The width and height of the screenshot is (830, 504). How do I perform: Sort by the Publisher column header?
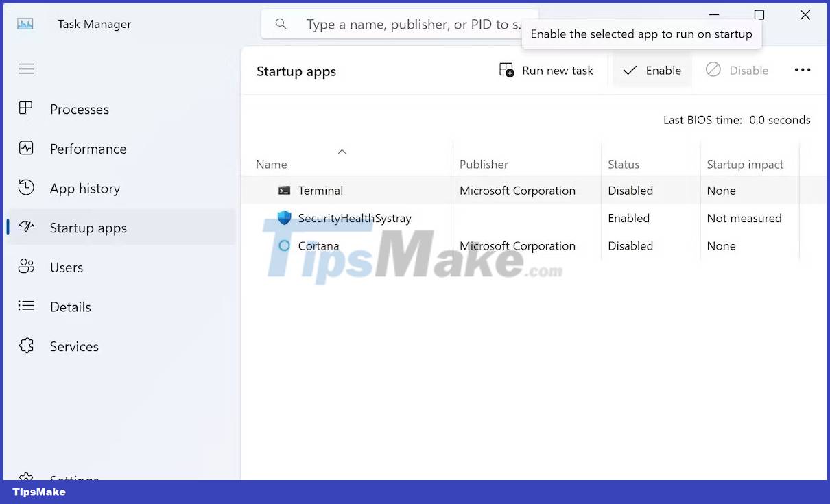point(484,165)
